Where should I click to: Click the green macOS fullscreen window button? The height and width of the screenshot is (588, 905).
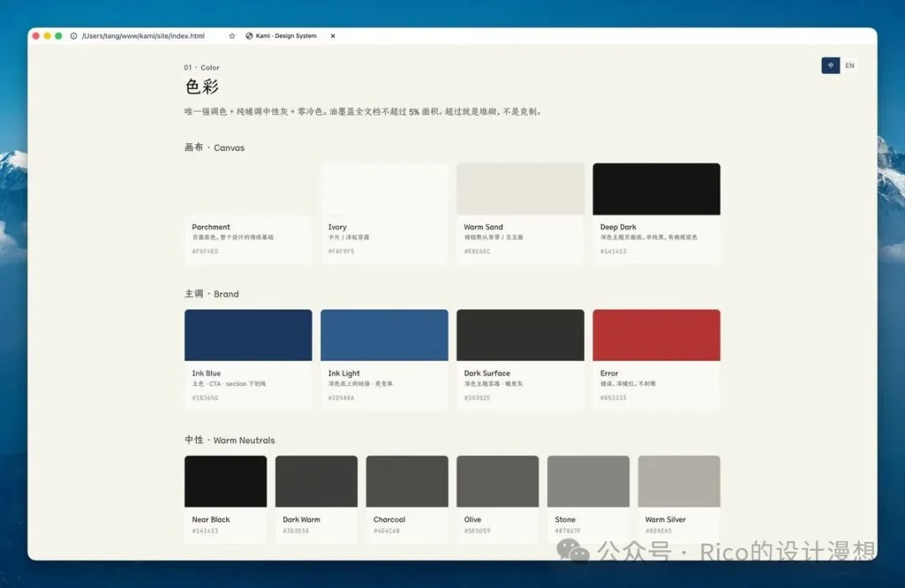tap(59, 36)
